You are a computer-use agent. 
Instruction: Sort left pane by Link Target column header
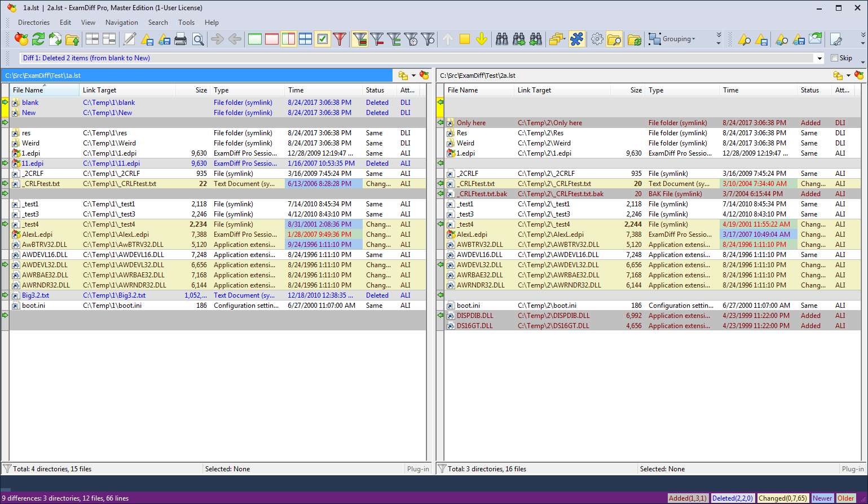click(127, 90)
